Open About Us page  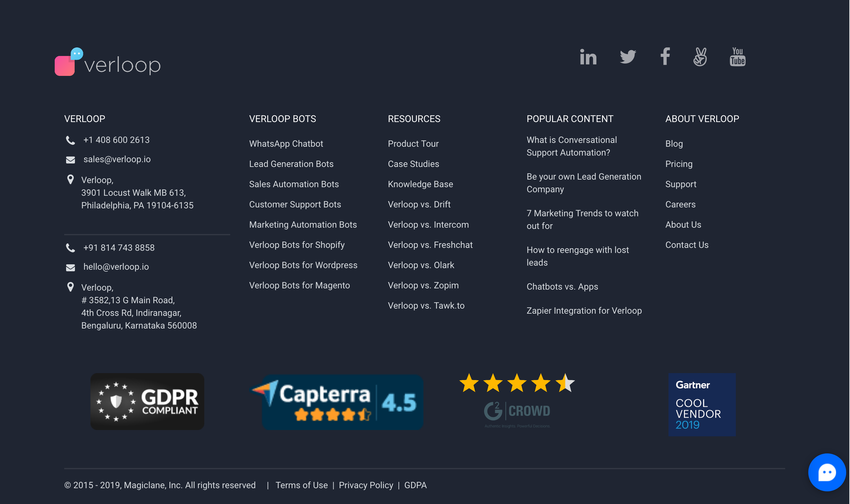tap(683, 225)
